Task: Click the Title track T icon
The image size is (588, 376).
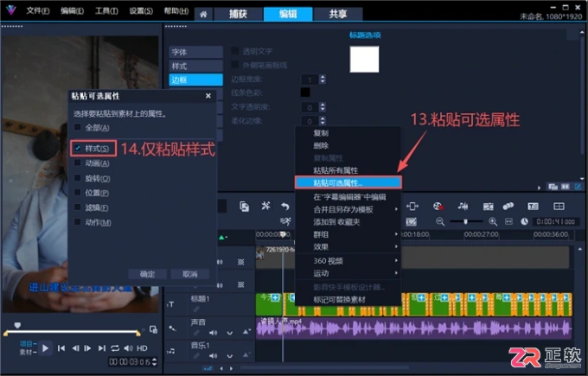Action: pos(170,304)
